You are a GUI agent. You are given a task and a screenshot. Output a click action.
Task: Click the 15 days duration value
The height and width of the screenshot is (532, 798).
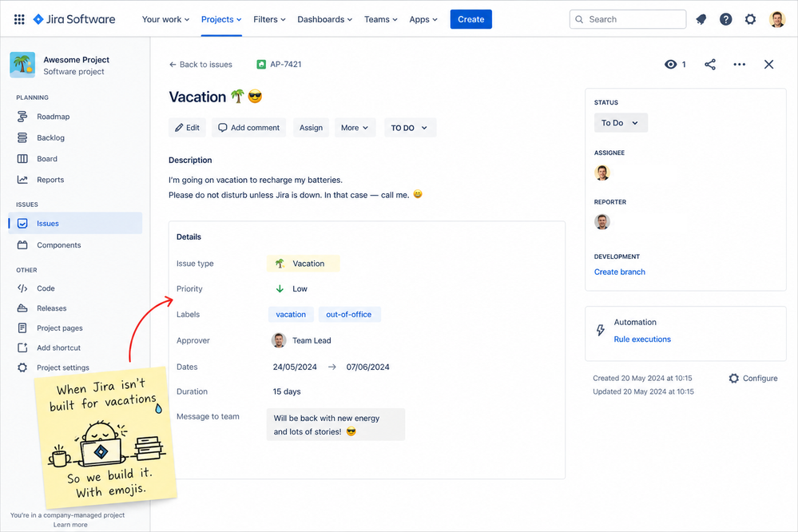(287, 391)
